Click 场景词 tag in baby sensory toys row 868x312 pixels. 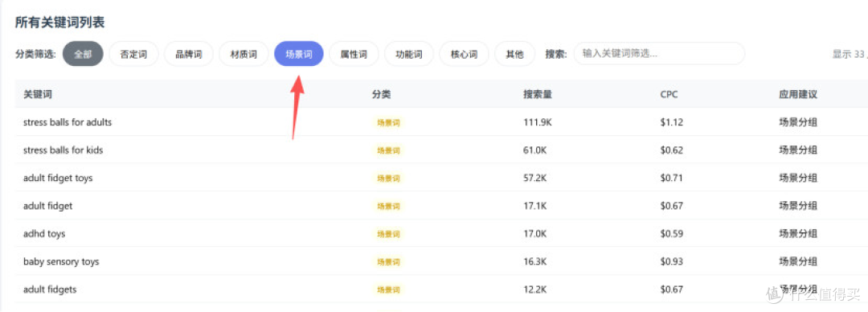(388, 261)
